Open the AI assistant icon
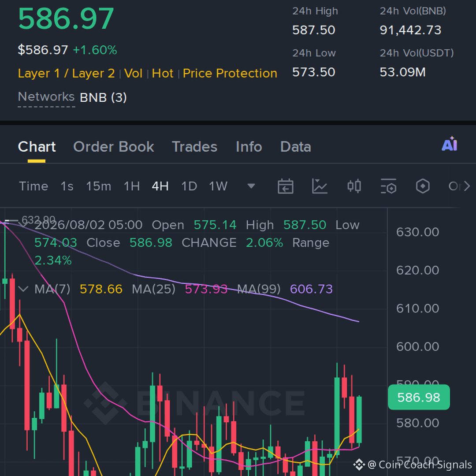The height and width of the screenshot is (476, 476). 449,144
